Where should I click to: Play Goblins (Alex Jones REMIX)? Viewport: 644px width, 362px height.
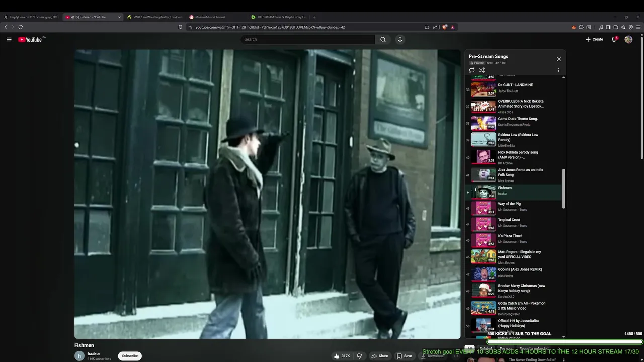[514, 275]
